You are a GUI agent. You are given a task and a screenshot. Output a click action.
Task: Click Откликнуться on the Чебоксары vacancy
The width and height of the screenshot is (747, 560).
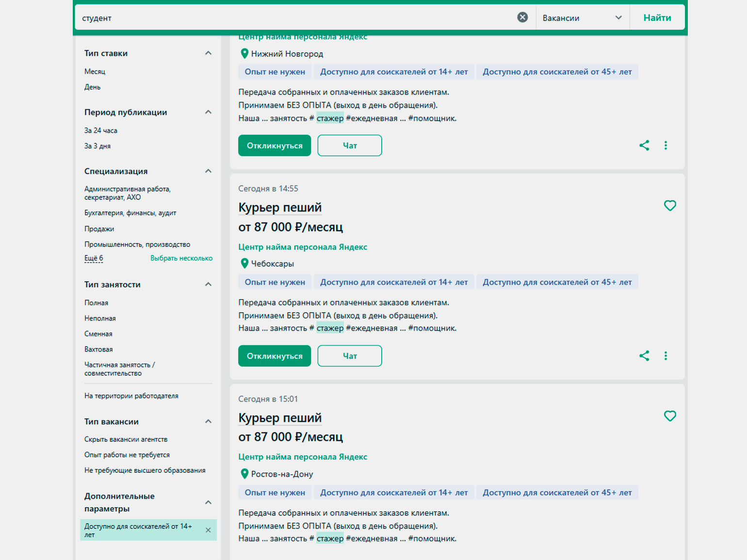pyautogui.click(x=275, y=356)
